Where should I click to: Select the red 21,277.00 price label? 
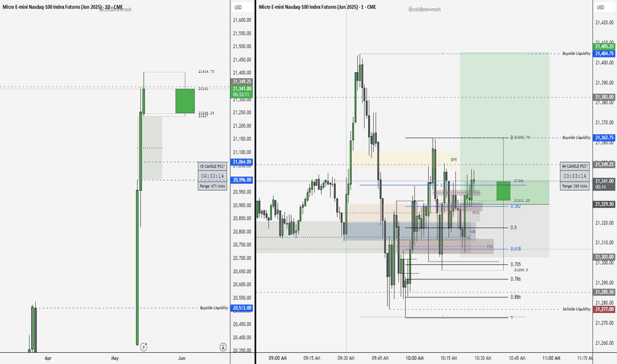click(604, 309)
